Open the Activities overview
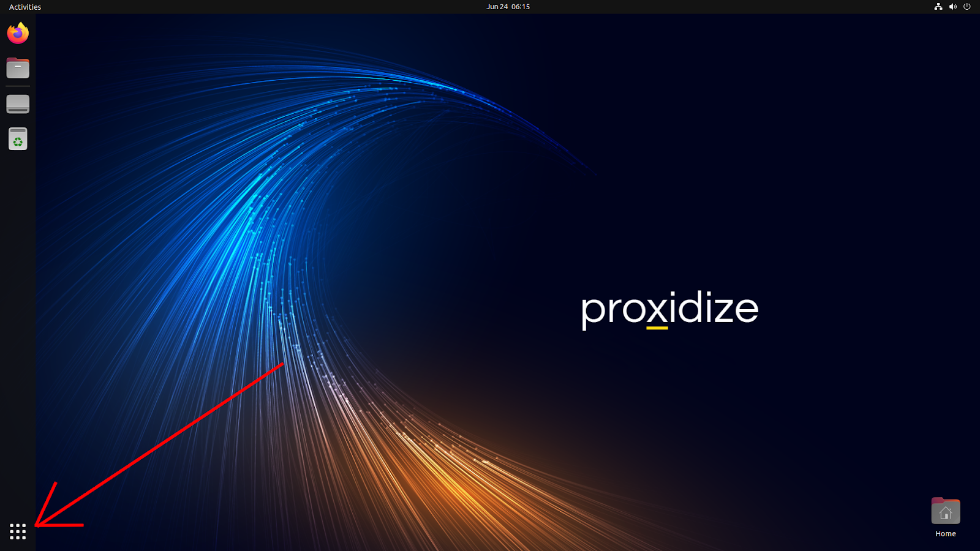The image size is (980, 551). 25,7
